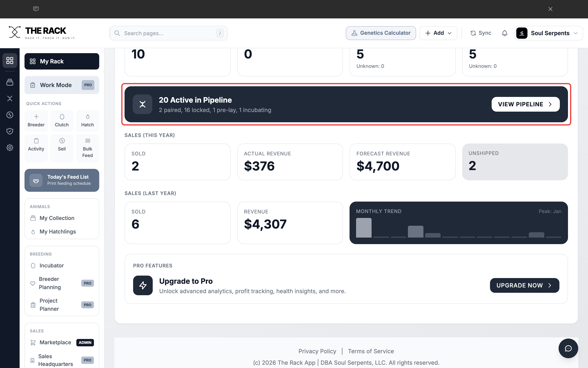Close the top dark bar with X
The height and width of the screenshot is (368, 588).
coord(550,9)
